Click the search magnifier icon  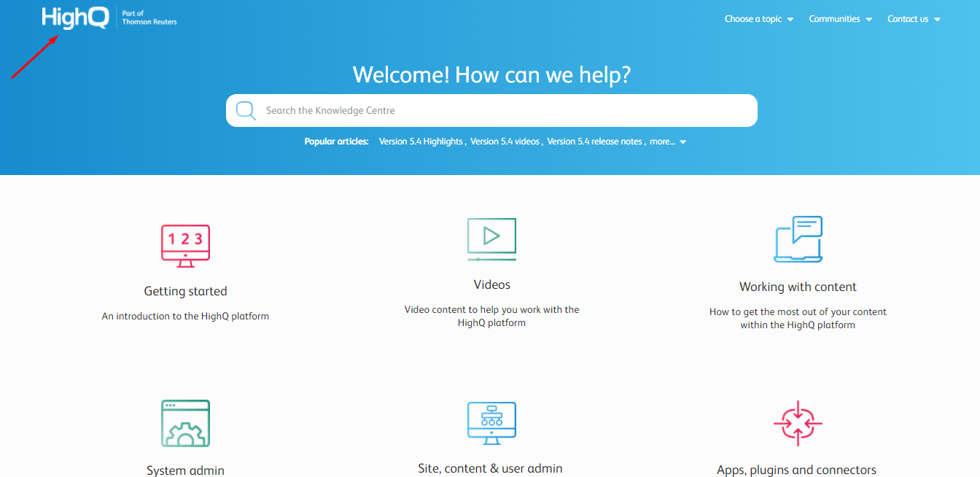pos(246,111)
